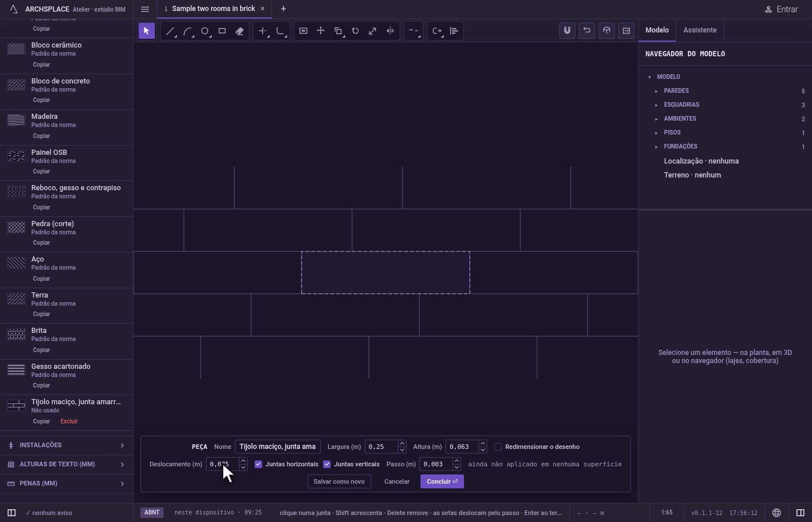The image size is (812, 522).
Task: Expand the ESQUADRIAS tree node
Action: coord(657,105)
